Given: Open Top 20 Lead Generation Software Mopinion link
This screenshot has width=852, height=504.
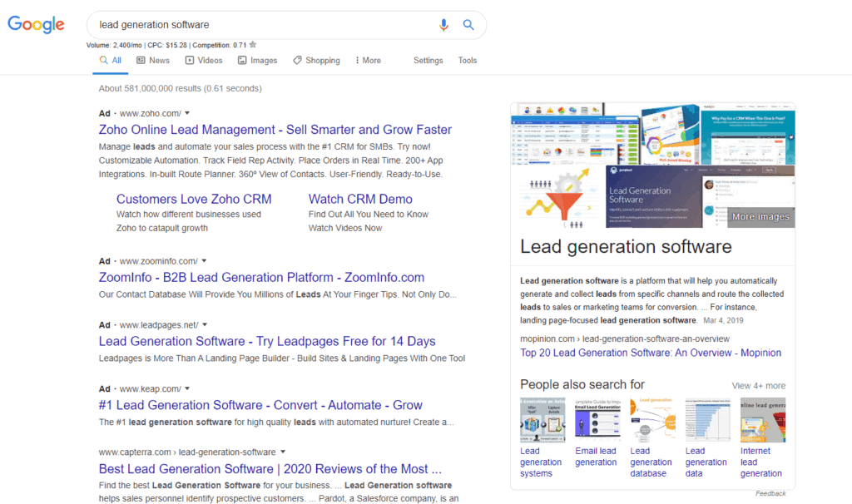Looking at the screenshot, I should (651, 353).
